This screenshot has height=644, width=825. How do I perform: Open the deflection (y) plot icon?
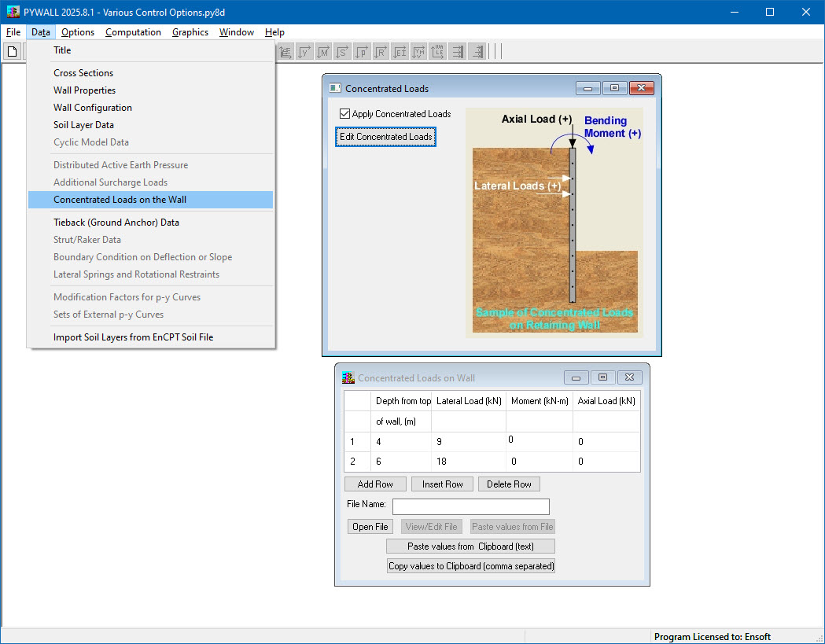(304, 51)
